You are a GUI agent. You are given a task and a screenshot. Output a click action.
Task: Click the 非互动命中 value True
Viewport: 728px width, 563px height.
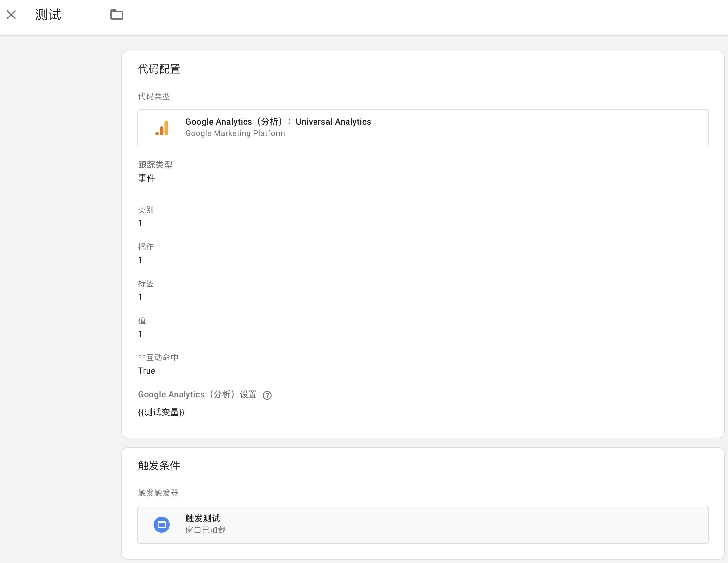pos(147,371)
